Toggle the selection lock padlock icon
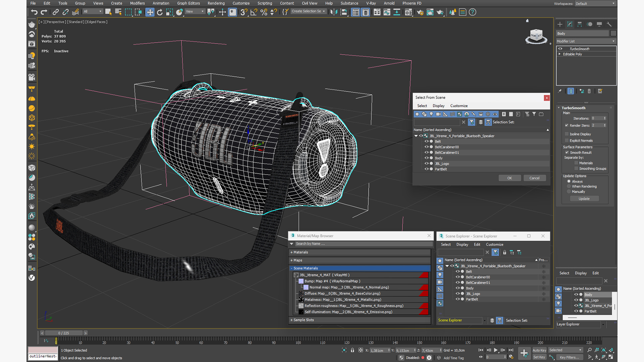644x362 pixels. pyautogui.click(x=352, y=350)
